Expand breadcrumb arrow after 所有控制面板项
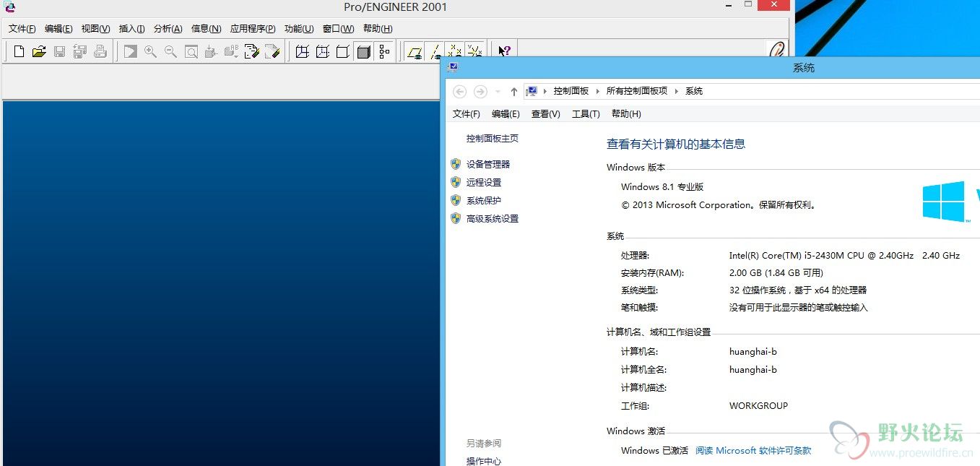 (677, 91)
